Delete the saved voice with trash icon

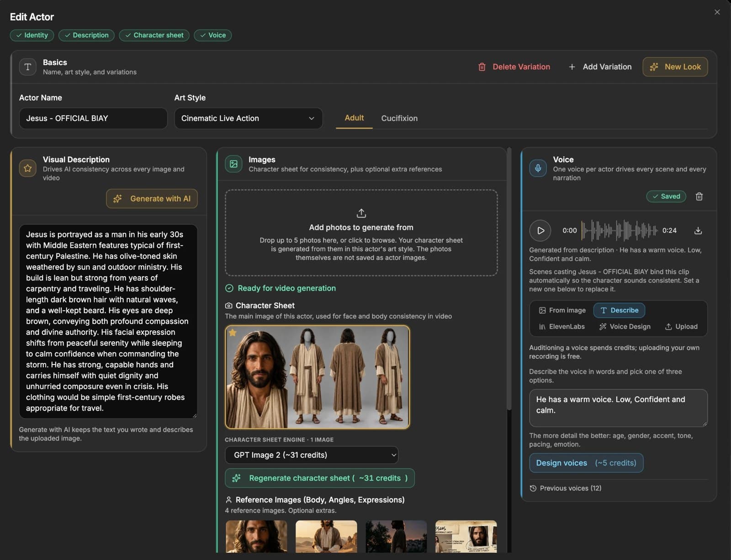coord(699,196)
